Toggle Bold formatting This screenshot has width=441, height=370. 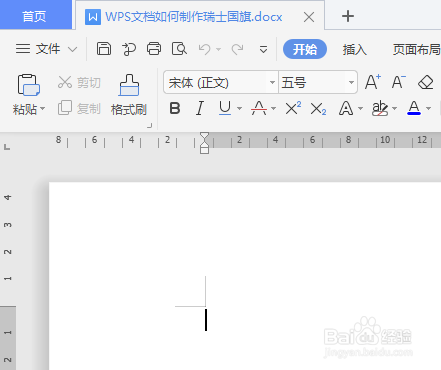pyautogui.click(x=175, y=109)
